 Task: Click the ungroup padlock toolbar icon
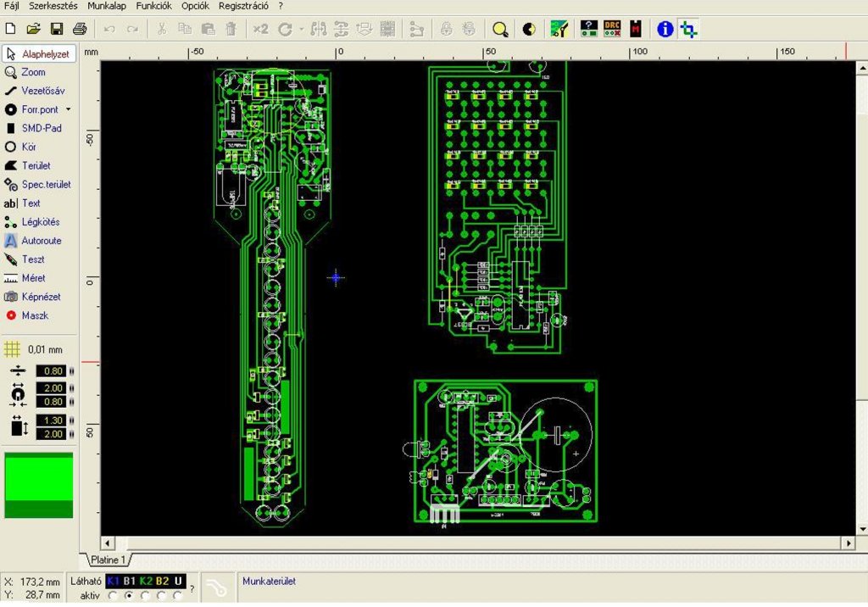pyautogui.click(x=469, y=29)
